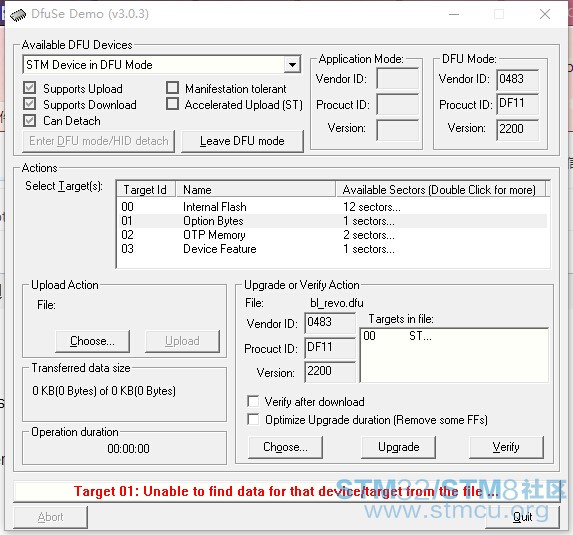573x535 pixels.
Task: Click the Application Mode Product ID field
Action: [398, 104]
